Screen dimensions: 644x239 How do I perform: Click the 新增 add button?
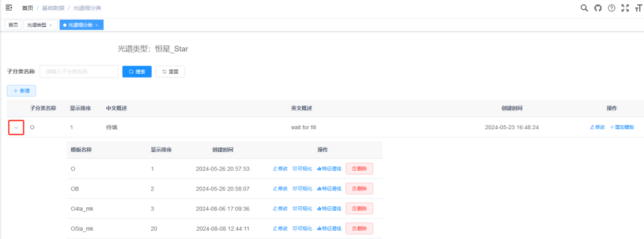(x=21, y=91)
